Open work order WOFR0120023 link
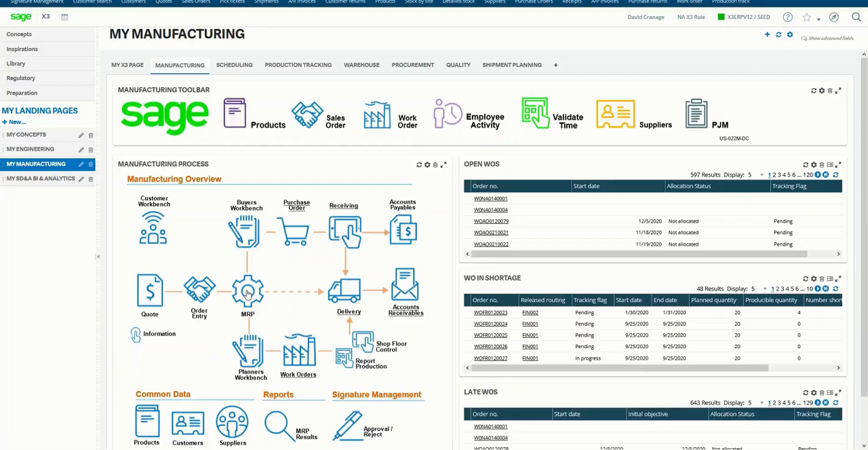The width and height of the screenshot is (868, 450). pyautogui.click(x=490, y=313)
